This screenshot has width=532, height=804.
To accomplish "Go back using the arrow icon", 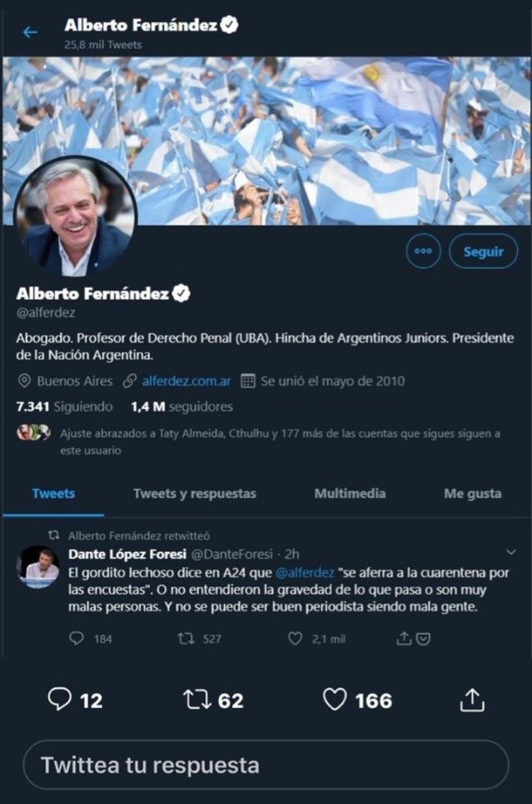I will (30, 32).
